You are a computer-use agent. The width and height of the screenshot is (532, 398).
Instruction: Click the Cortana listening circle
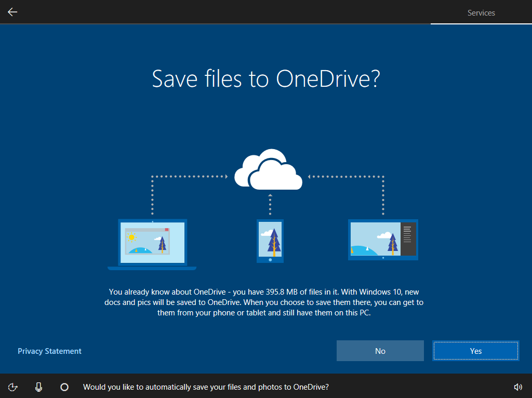[64, 387]
